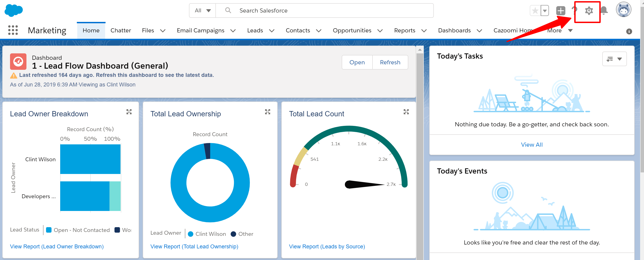
Task: Expand the Opportunities tab chevron
Action: pyautogui.click(x=380, y=31)
